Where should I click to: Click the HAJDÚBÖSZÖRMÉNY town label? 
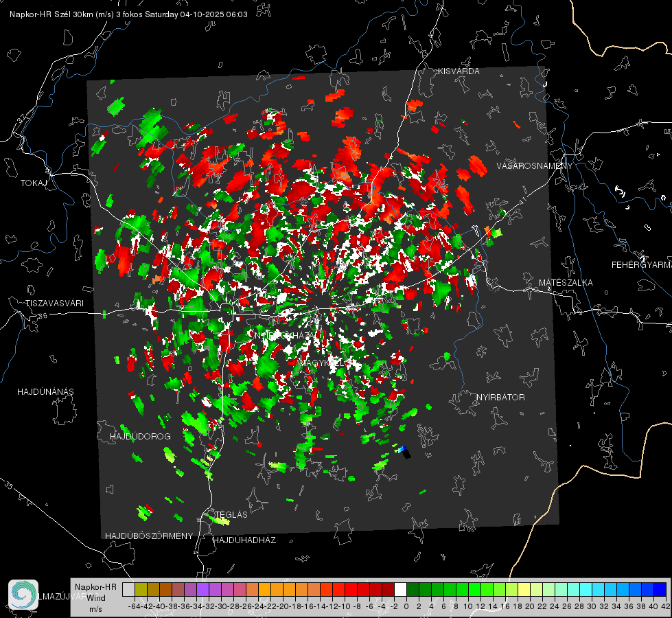click(149, 536)
